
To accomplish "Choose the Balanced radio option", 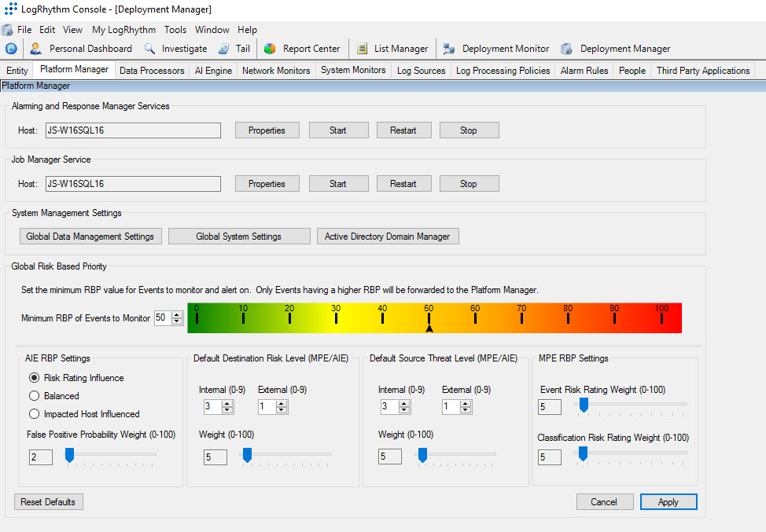I will coord(34,396).
